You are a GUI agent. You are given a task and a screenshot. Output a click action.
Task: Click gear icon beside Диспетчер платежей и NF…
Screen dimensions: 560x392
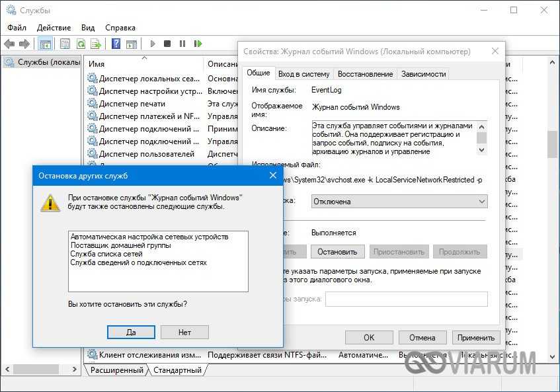point(93,116)
